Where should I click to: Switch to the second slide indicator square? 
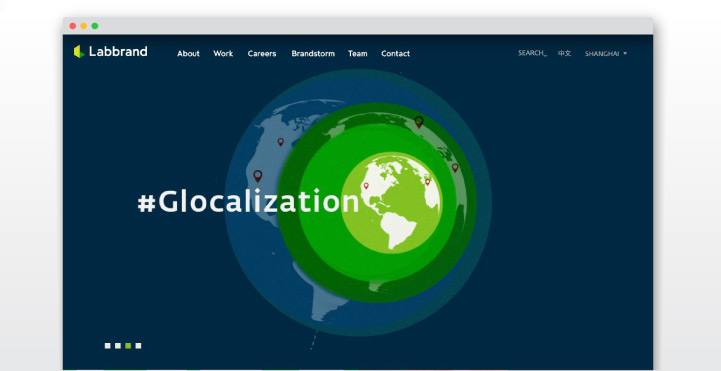pyautogui.click(x=118, y=346)
